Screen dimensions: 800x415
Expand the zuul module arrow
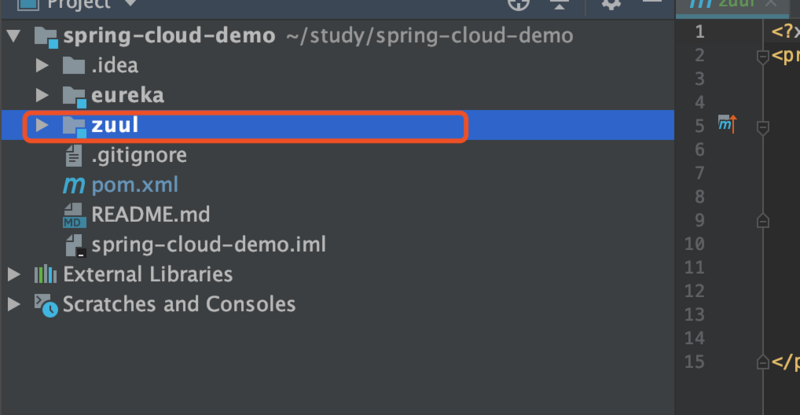(42, 126)
